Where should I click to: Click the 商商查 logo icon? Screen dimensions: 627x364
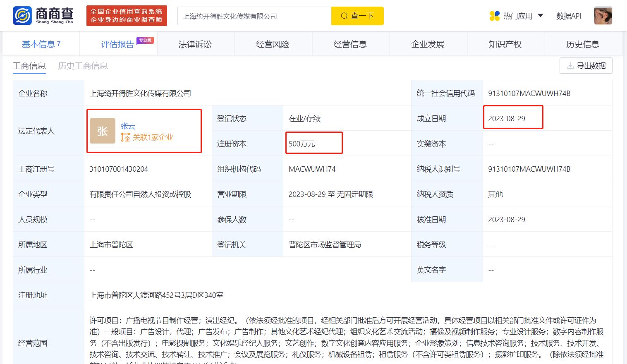[x=22, y=16]
